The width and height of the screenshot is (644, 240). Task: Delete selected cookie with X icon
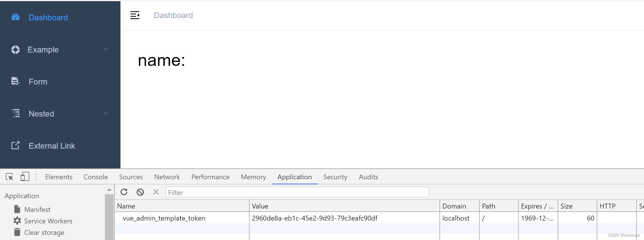click(156, 192)
